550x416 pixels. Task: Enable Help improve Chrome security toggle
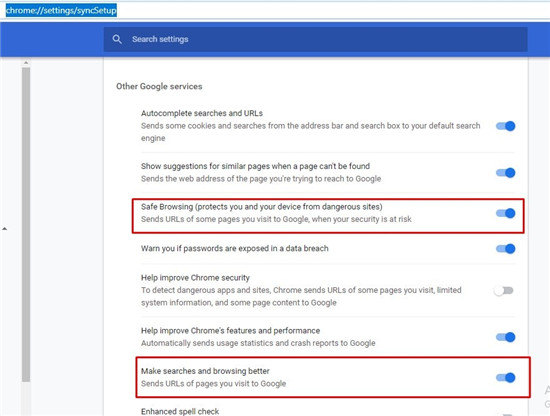coord(504,290)
